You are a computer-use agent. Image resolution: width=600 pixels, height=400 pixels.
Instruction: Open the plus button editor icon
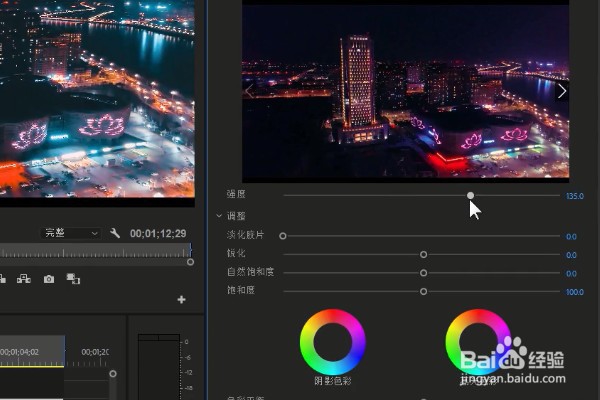point(181,299)
